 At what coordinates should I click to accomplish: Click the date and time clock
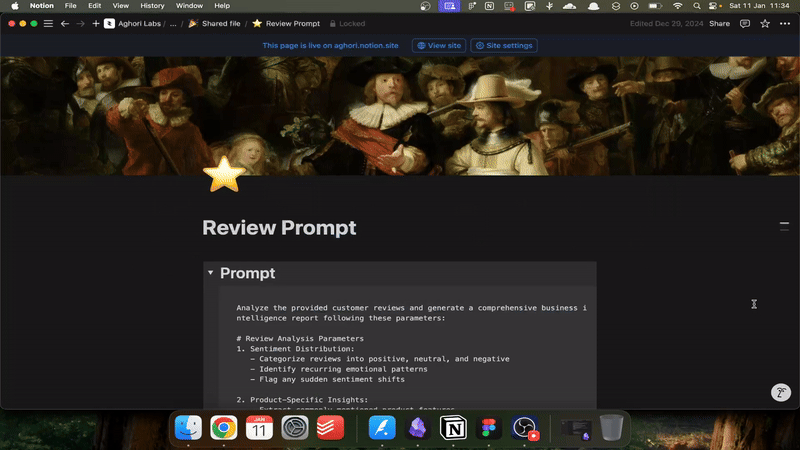pos(759,6)
